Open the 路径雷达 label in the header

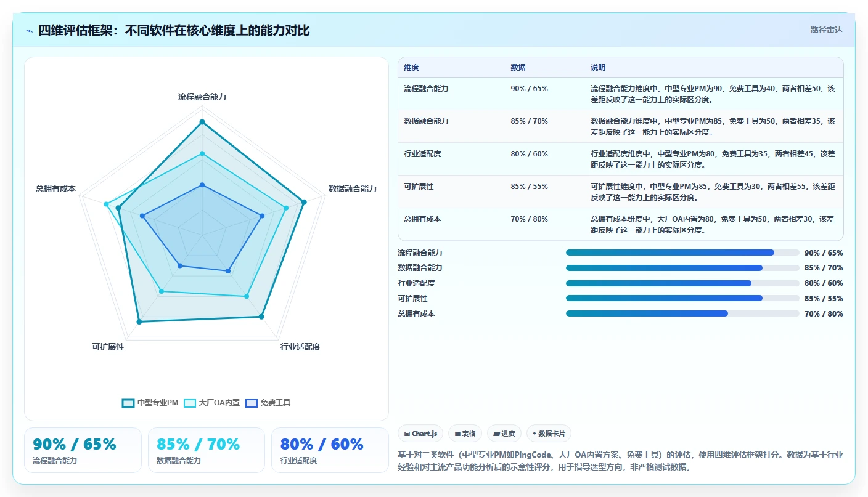[826, 30]
